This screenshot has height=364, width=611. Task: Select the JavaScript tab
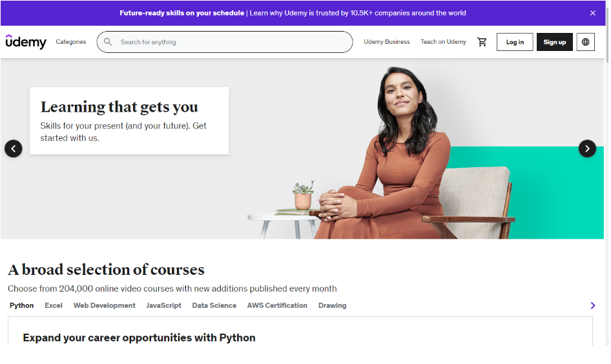[163, 306]
